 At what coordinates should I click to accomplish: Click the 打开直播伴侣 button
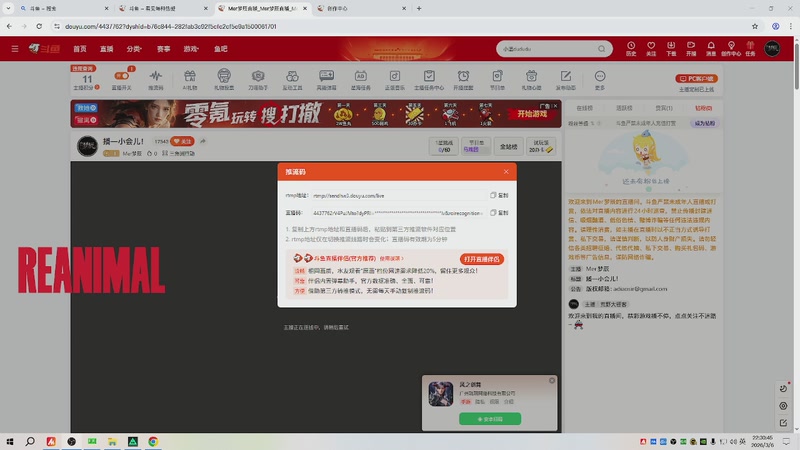pos(482,259)
